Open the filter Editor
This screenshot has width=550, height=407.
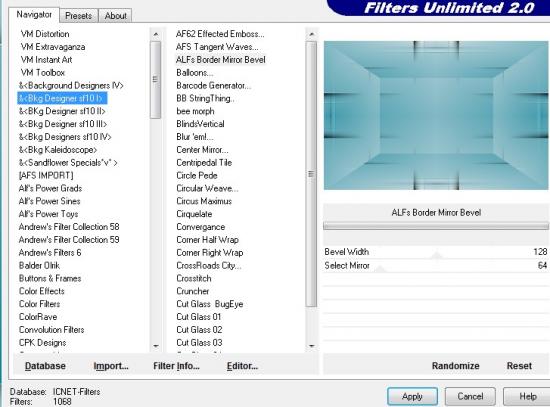click(242, 366)
